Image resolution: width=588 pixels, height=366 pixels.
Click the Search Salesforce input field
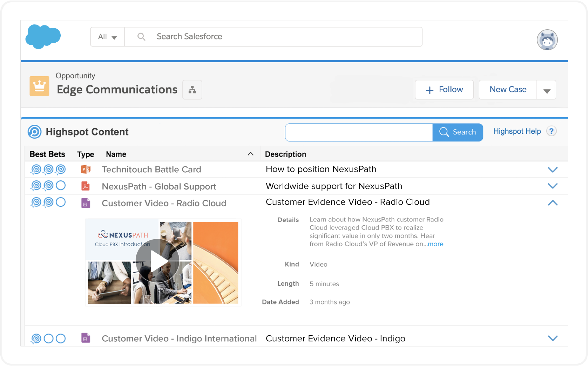tap(273, 37)
